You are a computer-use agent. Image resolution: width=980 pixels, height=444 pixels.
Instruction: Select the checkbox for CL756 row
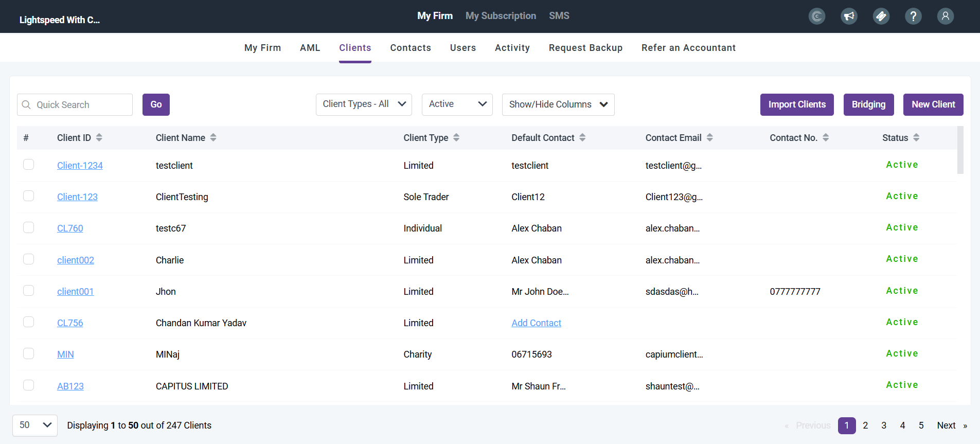coord(29,322)
